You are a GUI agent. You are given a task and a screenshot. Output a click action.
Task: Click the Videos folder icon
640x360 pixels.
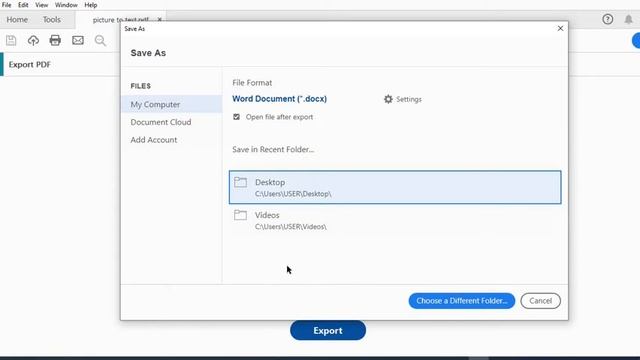(x=240, y=215)
